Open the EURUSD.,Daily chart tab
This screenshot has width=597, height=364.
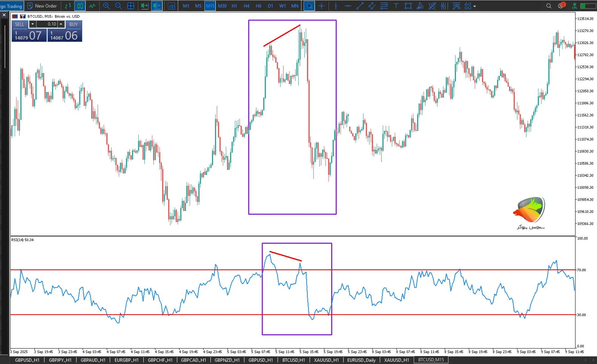point(361,360)
